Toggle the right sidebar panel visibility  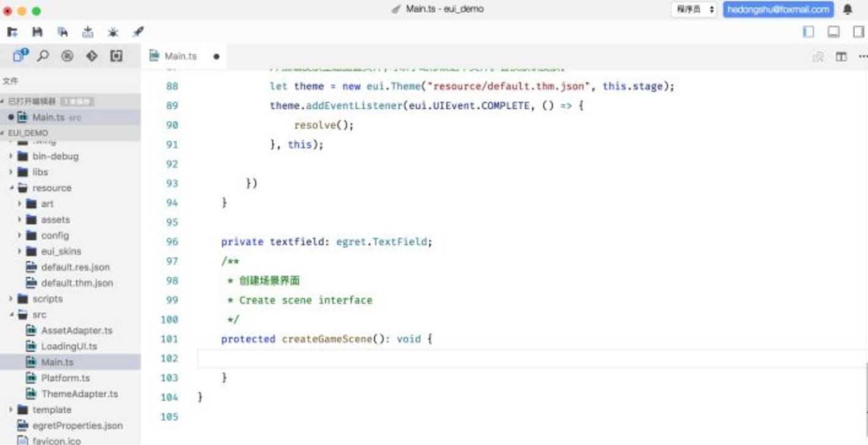859,32
